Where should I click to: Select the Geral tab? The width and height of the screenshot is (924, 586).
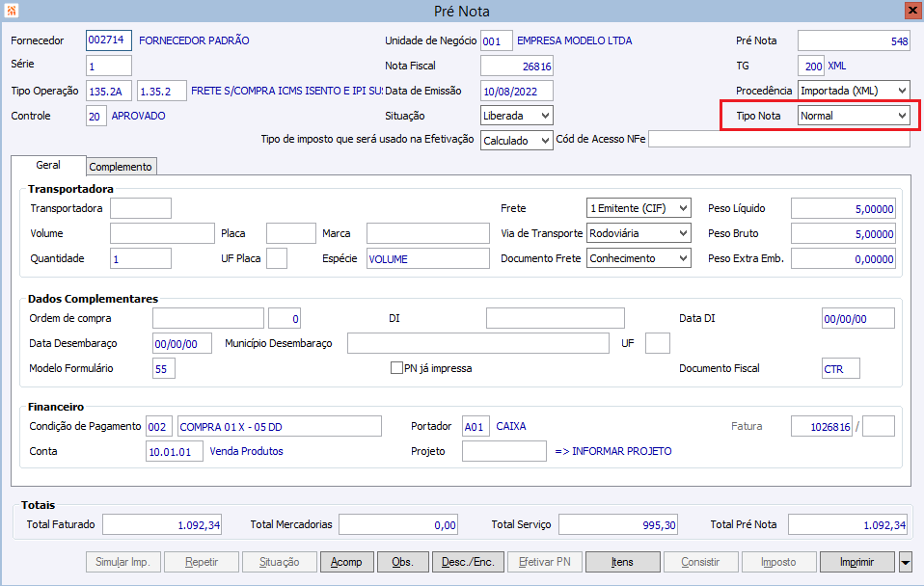click(x=48, y=166)
